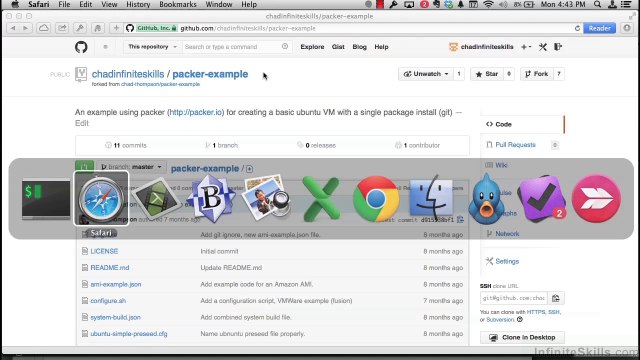Select Safari in the app switcher
The image size is (640, 360).
point(101,198)
